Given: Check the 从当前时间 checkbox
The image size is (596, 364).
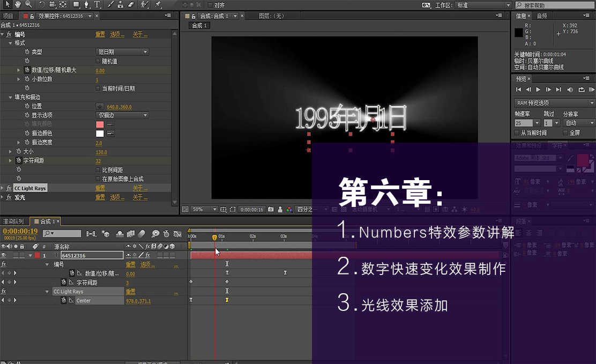Looking at the screenshot, I should tap(517, 133).
